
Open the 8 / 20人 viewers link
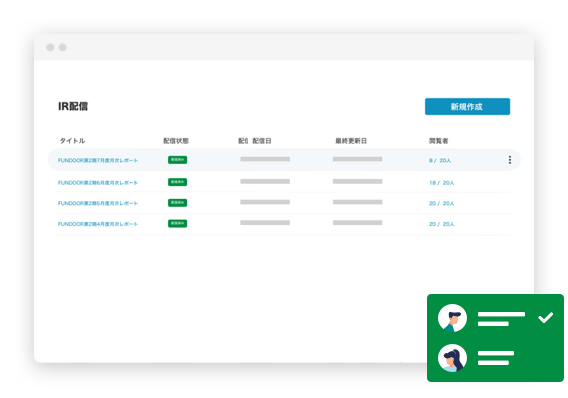pos(440,160)
